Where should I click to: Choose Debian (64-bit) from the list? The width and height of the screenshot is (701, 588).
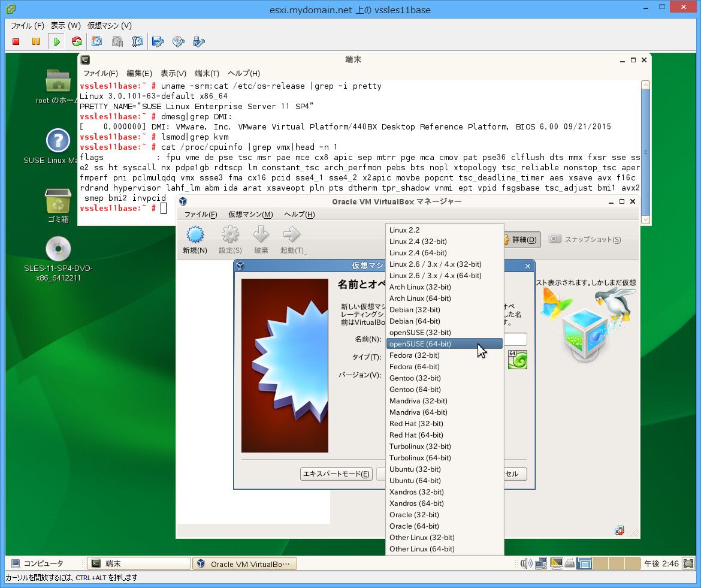[445, 321]
